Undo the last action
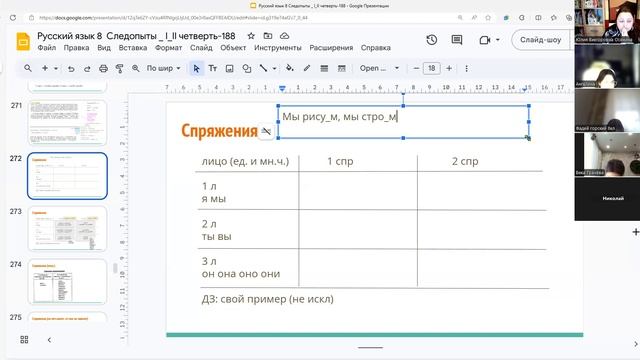The image size is (640, 360). [71, 69]
